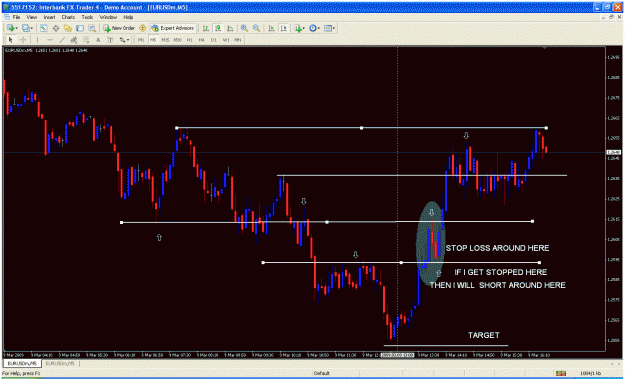This screenshot has height=379, width=625.
Task: Select the Cursor arrow tool
Action: 11,40
